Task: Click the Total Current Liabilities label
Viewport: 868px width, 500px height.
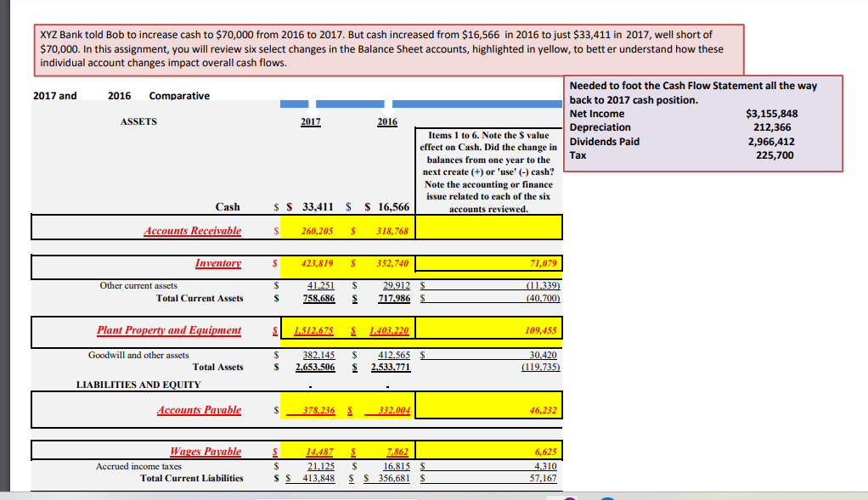Action: click(192, 478)
